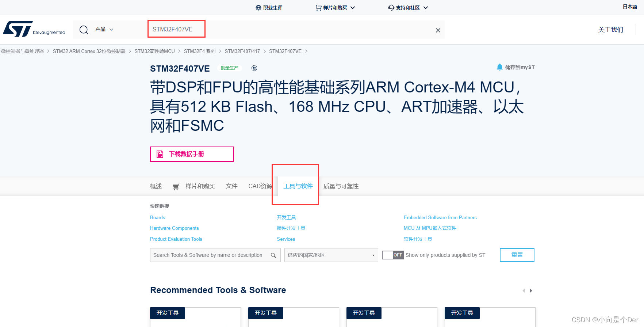
Task: Click the magnifier search icon in header
Action: pos(84,30)
